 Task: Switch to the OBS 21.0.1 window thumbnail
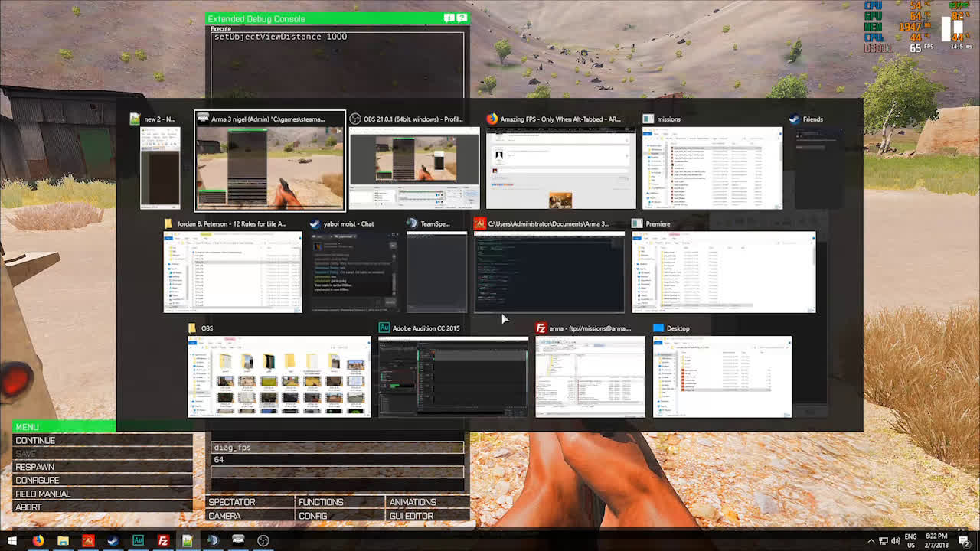(x=414, y=168)
